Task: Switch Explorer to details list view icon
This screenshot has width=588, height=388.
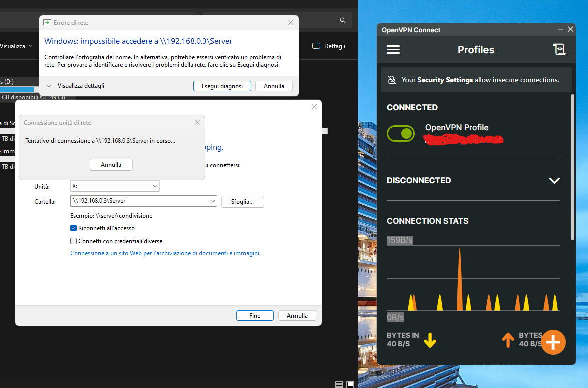Action: click(x=339, y=384)
